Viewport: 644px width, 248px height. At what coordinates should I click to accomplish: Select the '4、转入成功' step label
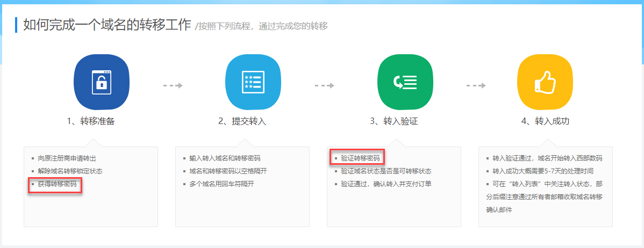click(x=545, y=121)
